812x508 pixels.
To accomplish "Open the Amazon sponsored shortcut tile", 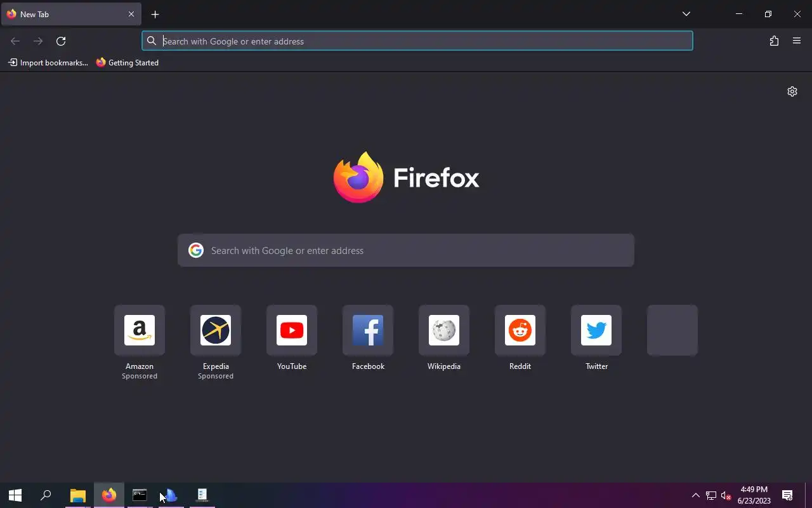I will click(140, 330).
